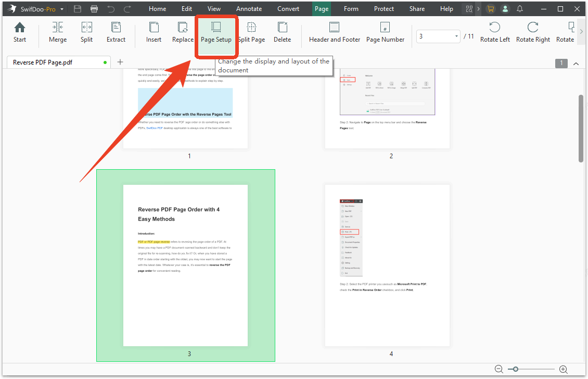Select the Page tab
Screen dimensions: 588x379
click(x=322, y=9)
